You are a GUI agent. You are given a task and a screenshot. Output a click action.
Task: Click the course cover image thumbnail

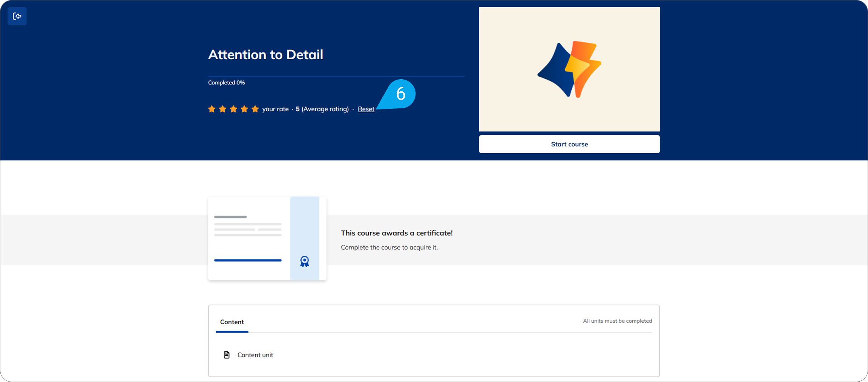(569, 69)
